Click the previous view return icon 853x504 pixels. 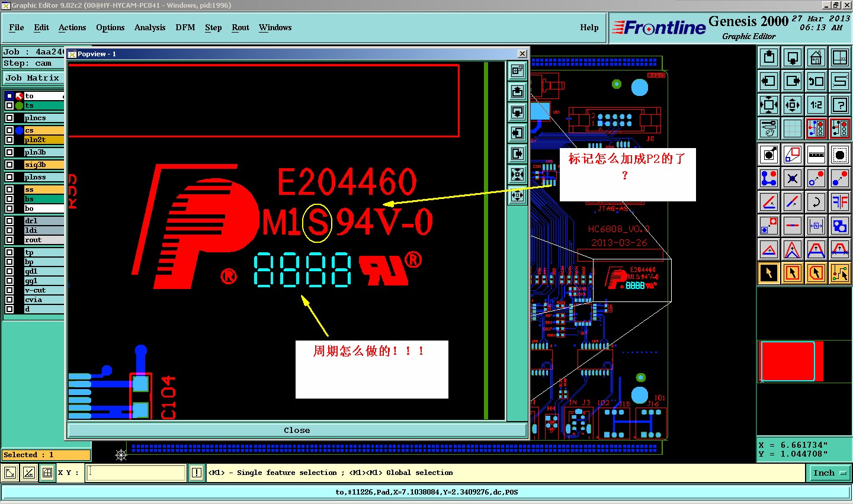tap(816, 81)
